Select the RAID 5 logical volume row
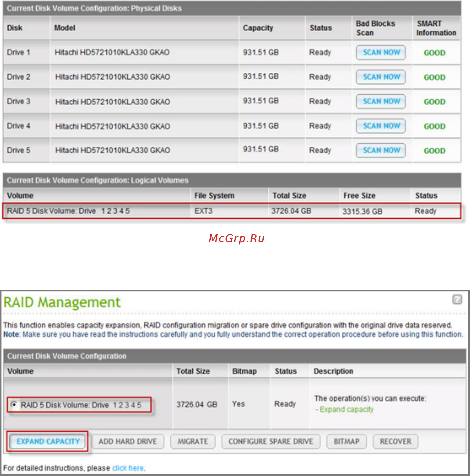This screenshot has width=470, height=476. 232,211
